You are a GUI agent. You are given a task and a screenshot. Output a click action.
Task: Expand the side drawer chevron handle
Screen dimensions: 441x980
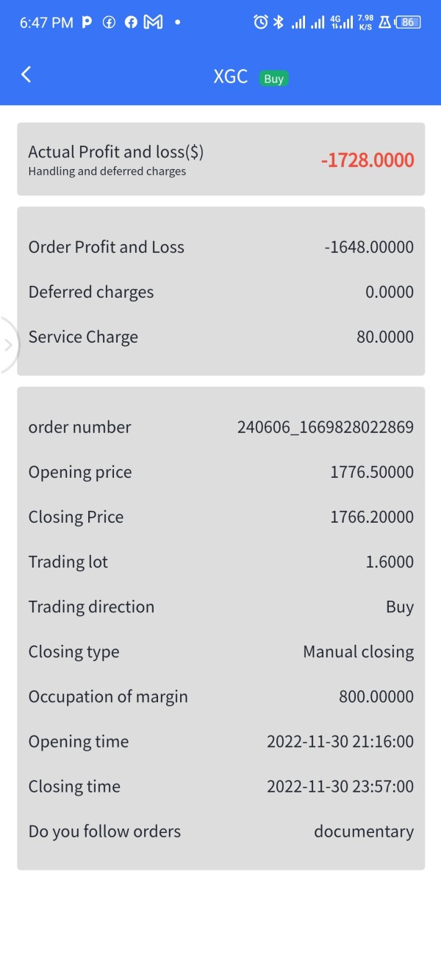click(9, 344)
